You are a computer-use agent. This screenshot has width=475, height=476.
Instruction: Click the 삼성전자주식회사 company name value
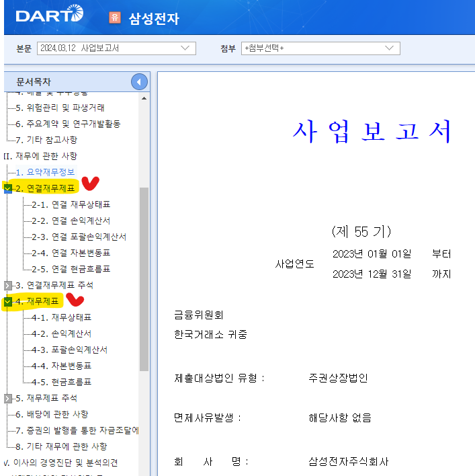[349, 462]
